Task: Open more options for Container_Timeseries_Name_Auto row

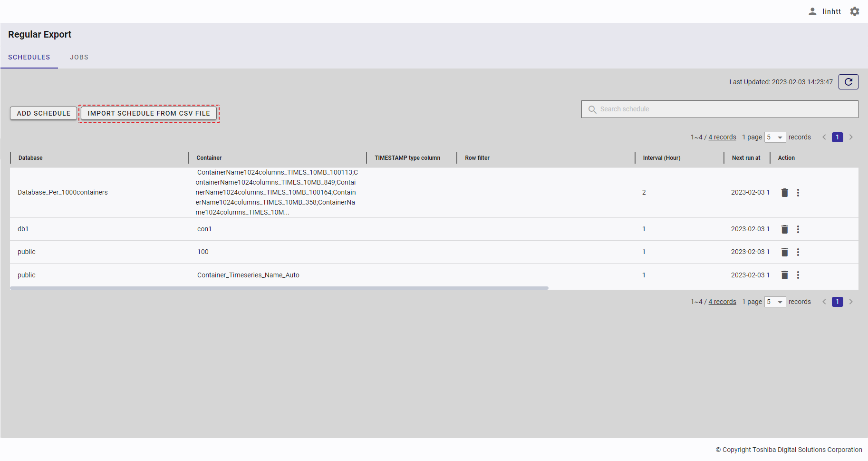Action: (798, 275)
